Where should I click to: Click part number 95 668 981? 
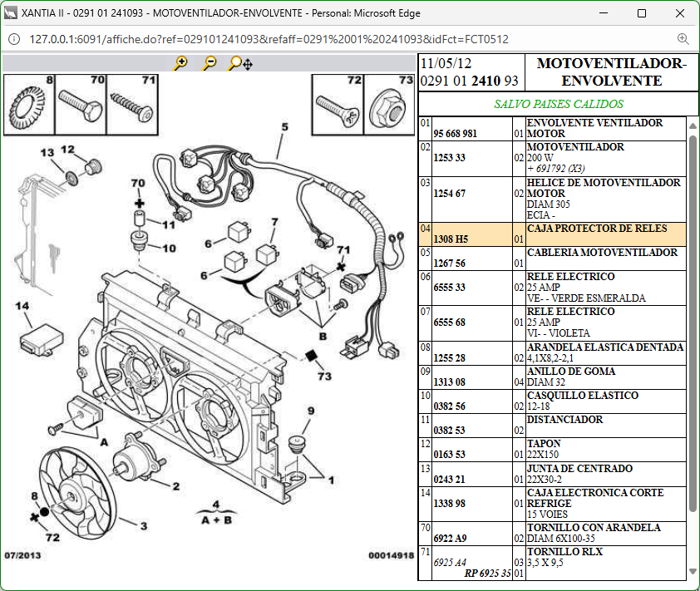(x=455, y=134)
